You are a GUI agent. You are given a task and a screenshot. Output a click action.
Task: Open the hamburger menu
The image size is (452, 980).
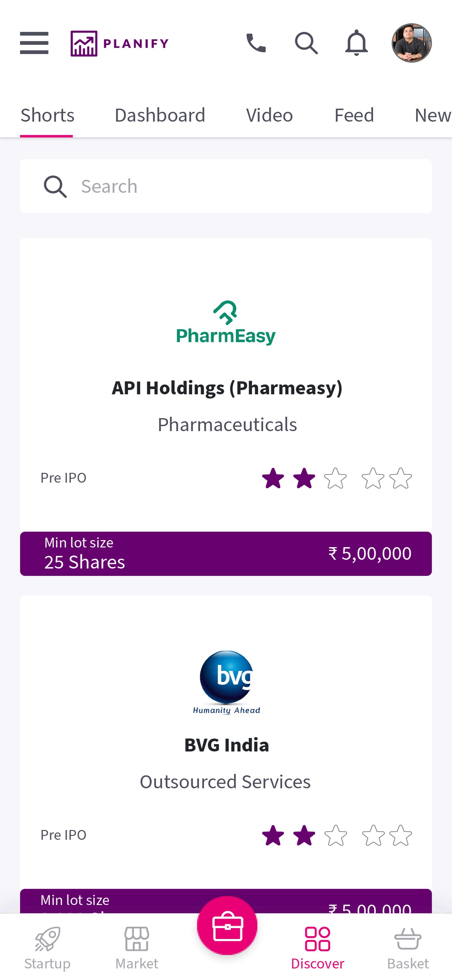point(34,43)
